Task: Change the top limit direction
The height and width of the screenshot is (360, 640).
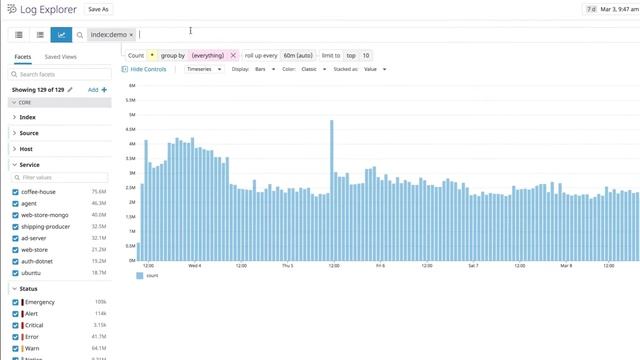Action: (351, 56)
